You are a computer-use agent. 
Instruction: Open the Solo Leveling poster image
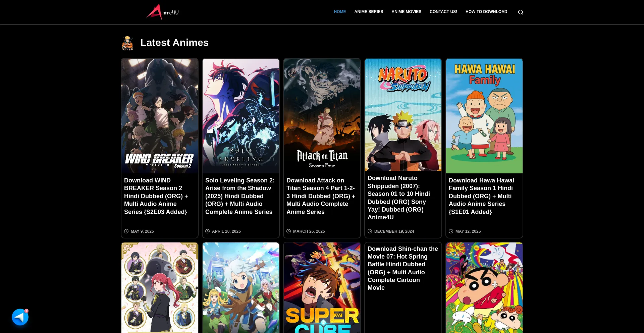241,116
